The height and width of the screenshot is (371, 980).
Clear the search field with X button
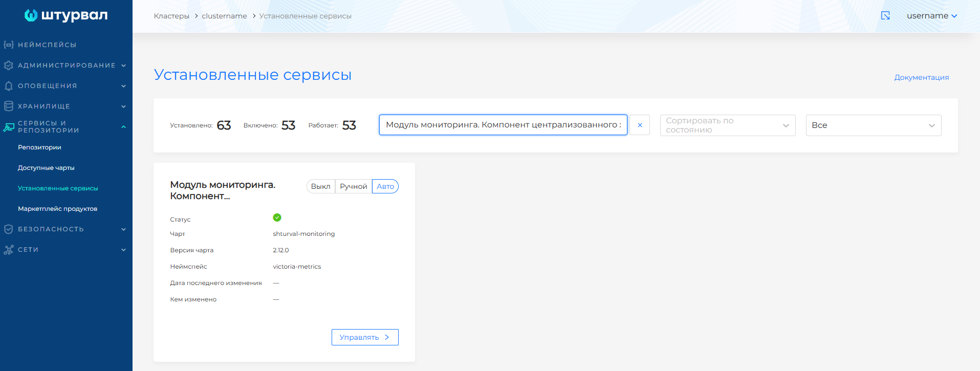pos(640,125)
